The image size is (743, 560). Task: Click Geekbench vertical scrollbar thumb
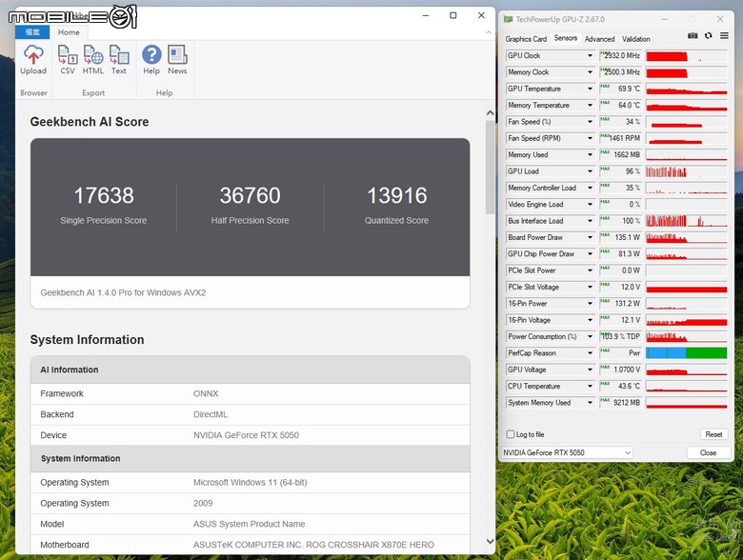(490, 167)
